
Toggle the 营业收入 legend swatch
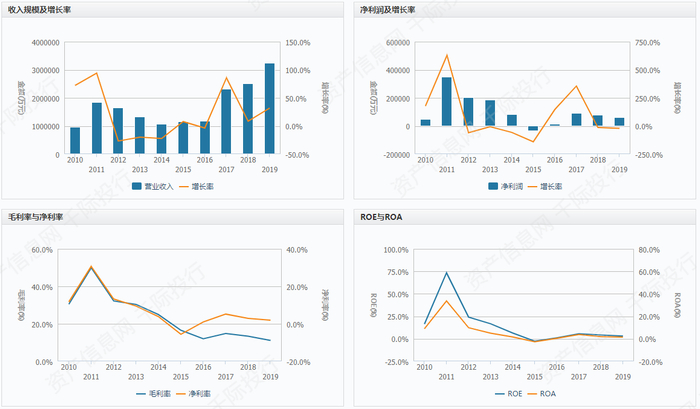pos(137,186)
